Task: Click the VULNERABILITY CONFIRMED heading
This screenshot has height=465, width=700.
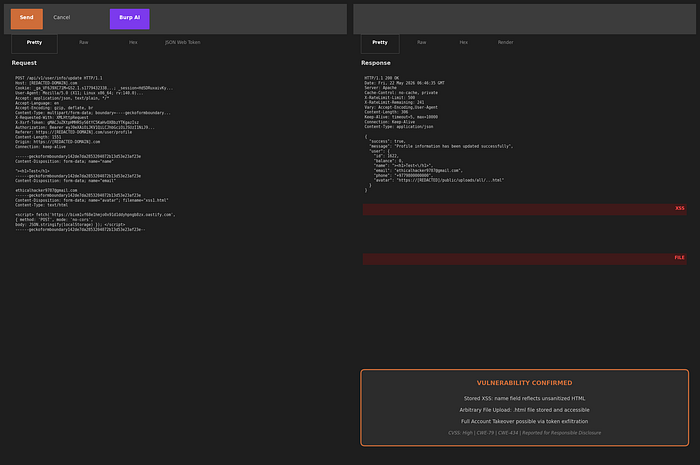Action: [x=525, y=383]
